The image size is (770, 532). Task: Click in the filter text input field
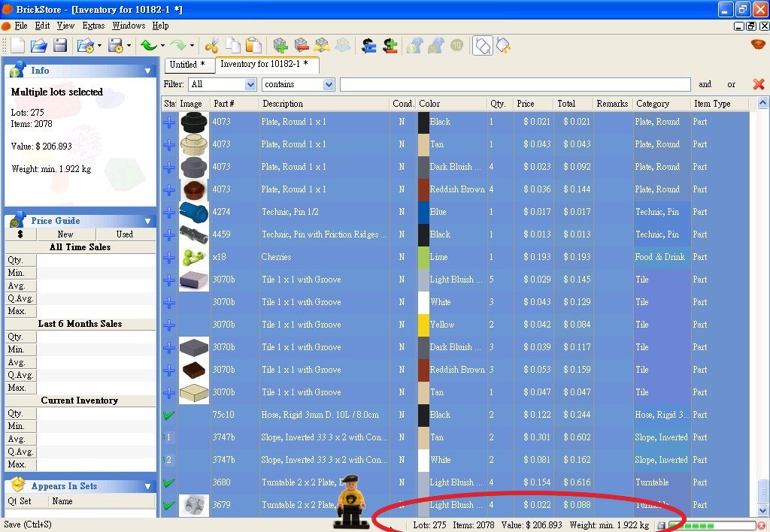[x=515, y=84]
